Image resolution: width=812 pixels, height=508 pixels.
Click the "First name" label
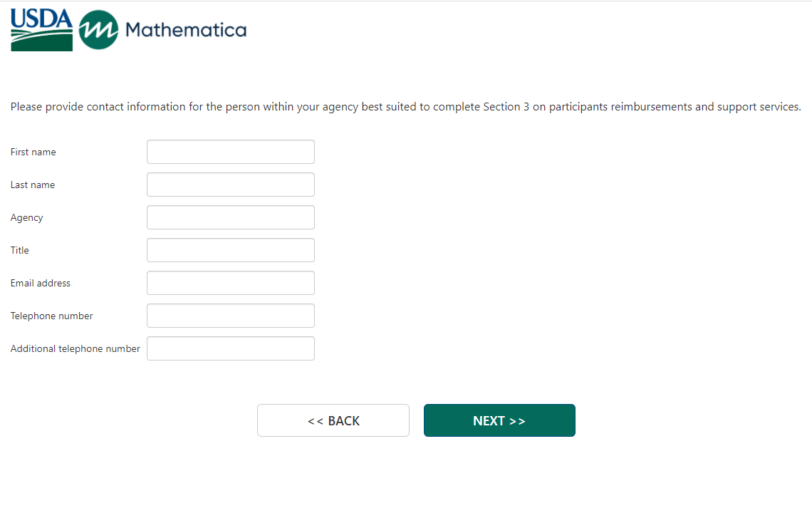33,152
